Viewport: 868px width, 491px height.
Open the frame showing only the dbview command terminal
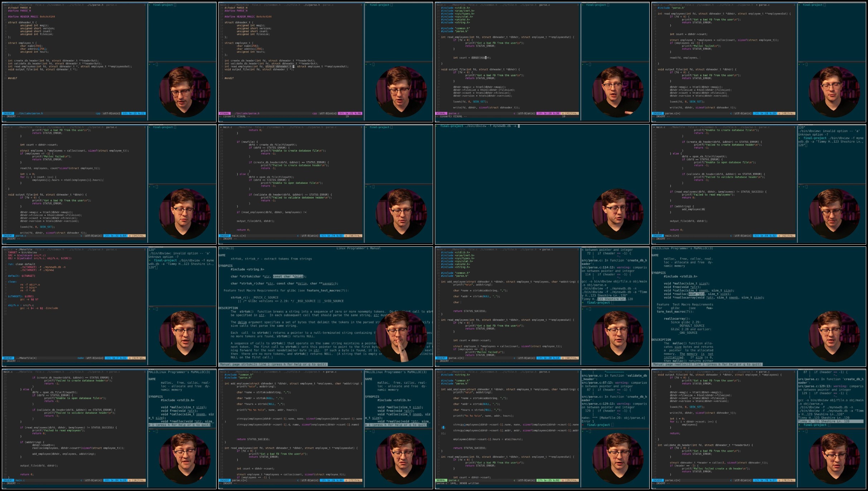coord(542,184)
